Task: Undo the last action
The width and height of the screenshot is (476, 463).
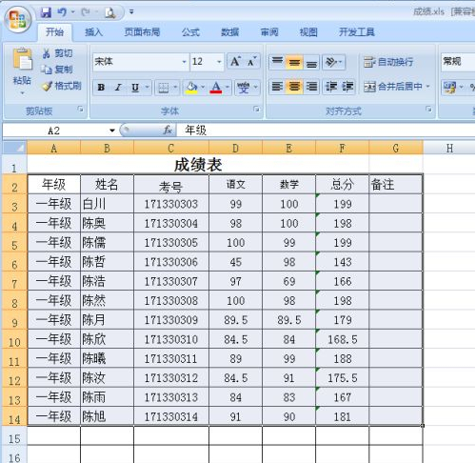Action: pyautogui.click(x=62, y=12)
